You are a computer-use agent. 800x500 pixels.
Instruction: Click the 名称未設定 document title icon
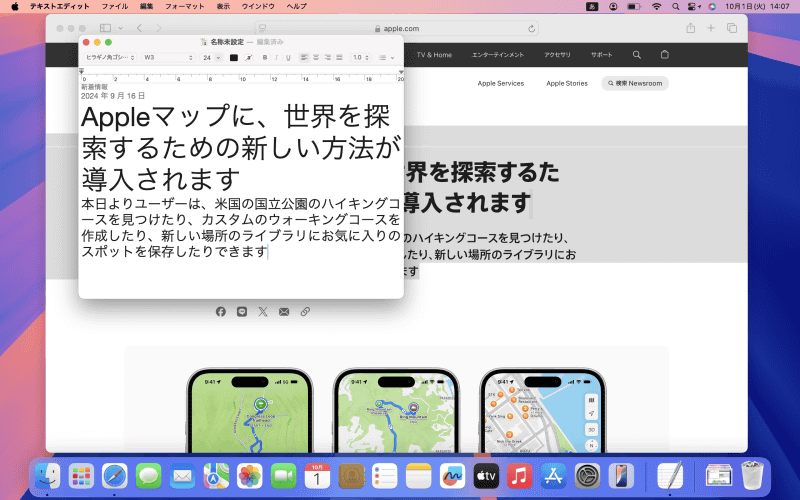[204, 42]
